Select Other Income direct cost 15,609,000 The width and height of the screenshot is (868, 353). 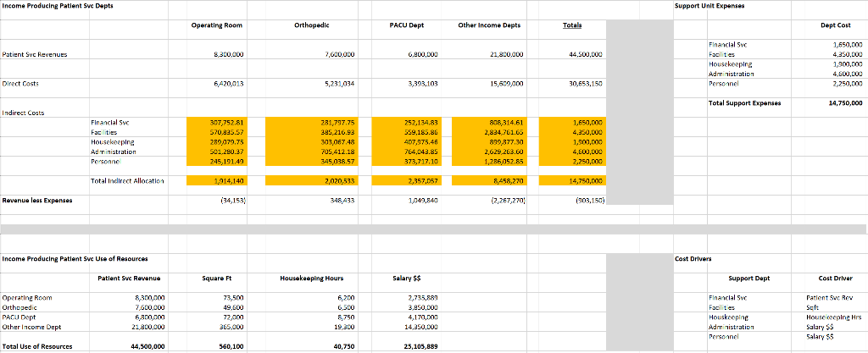coord(507,84)
